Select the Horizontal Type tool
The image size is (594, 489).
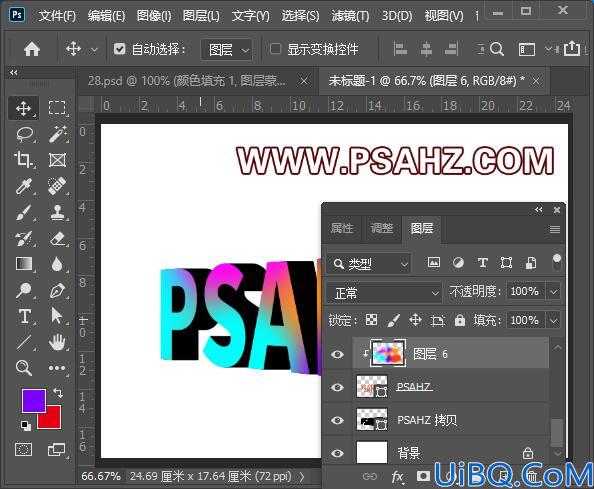pyautogui.click(x=25, y=316)
